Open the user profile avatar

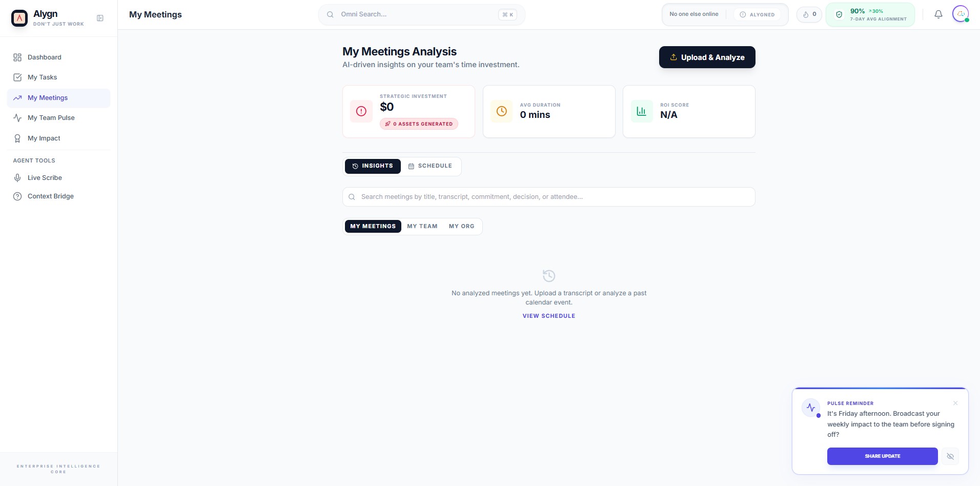tap(961, 14)
